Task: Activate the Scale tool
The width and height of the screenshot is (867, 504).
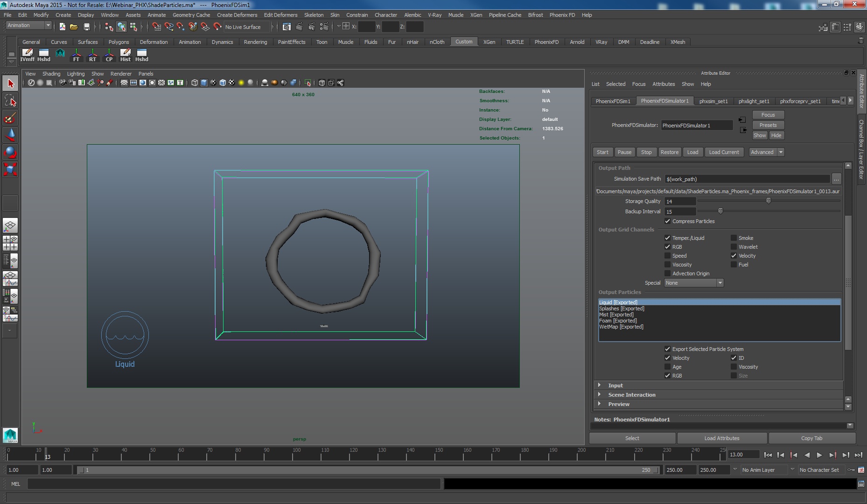Action: pyautogui.click(x=10, y=168)
